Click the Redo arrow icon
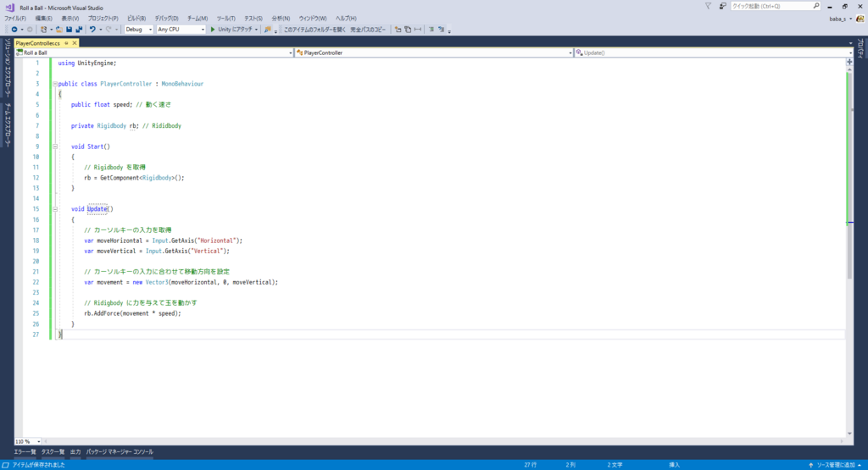 click(108, 30)
